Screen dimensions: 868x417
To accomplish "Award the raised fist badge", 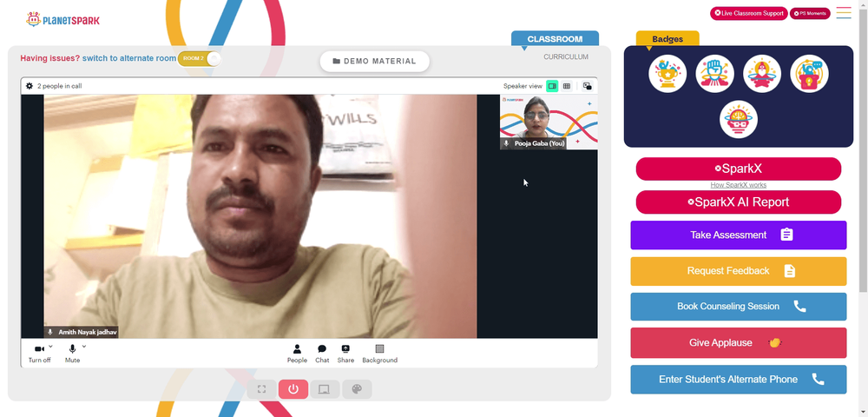I will [x=715, y=74].
